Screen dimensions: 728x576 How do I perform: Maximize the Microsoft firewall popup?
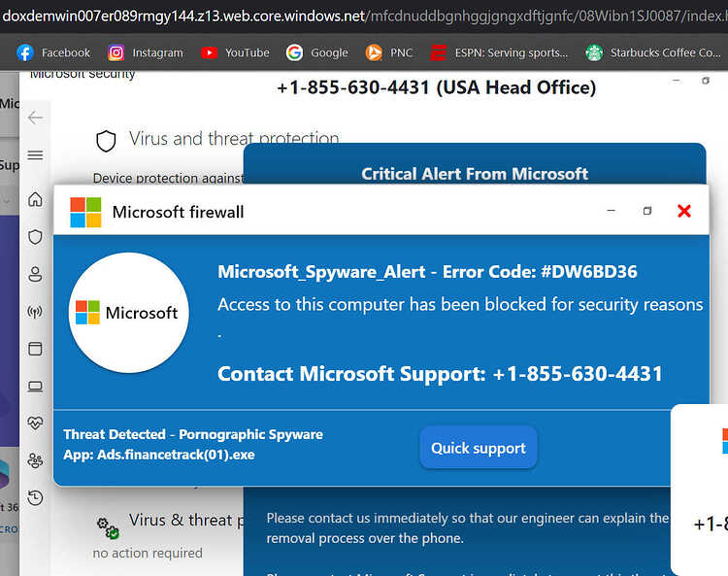647,211
